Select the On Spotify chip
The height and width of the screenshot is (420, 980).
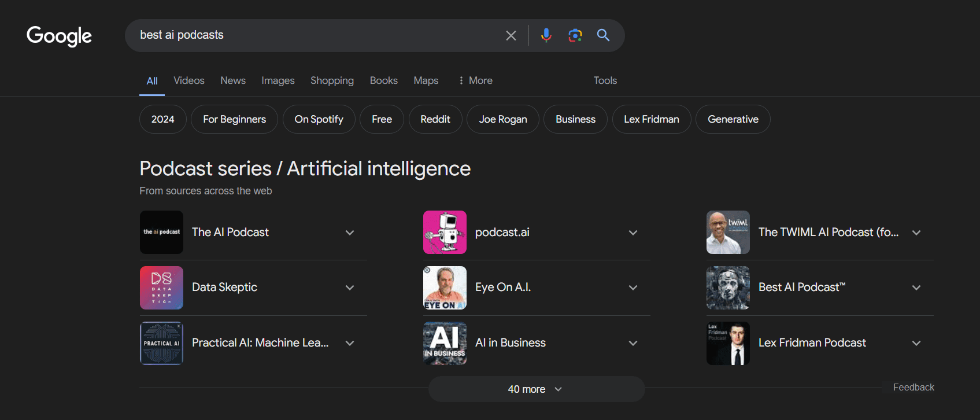(x=319, y=119)
